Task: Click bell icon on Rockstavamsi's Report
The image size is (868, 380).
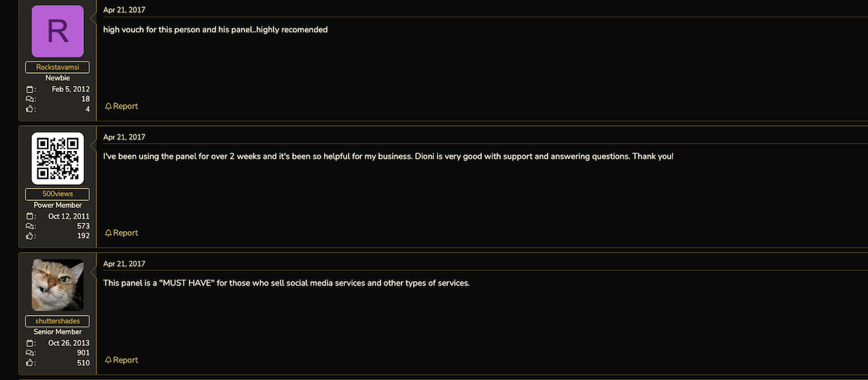Action: [x=109, y=106]
